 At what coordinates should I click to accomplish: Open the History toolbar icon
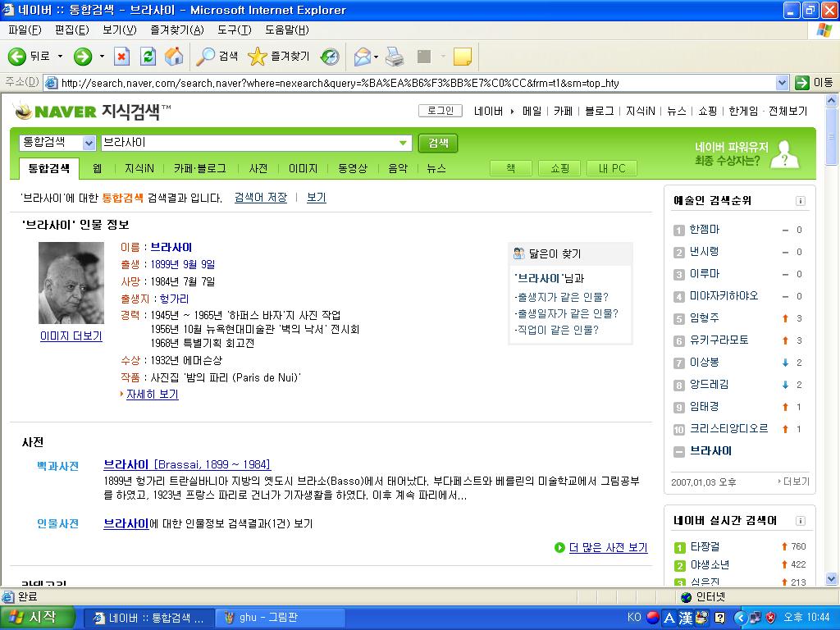(x=330, y=56)
